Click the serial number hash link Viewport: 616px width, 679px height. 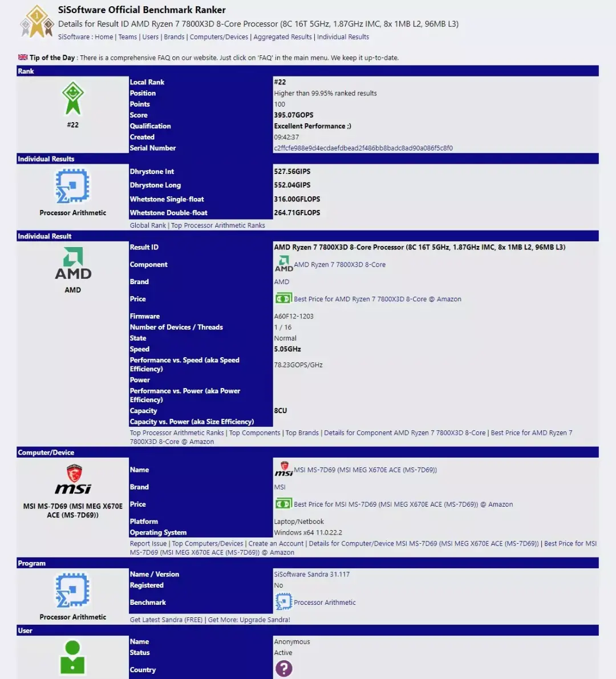pyautogui.click(x=363, y=148)
